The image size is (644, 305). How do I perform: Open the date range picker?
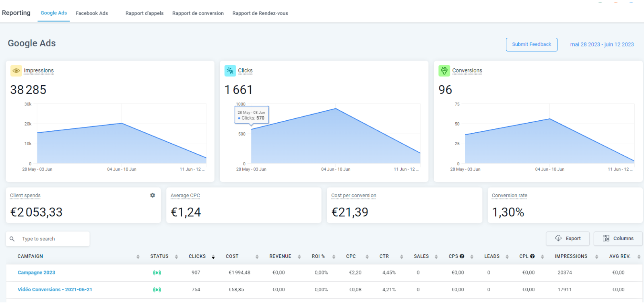tap(602, 45)
